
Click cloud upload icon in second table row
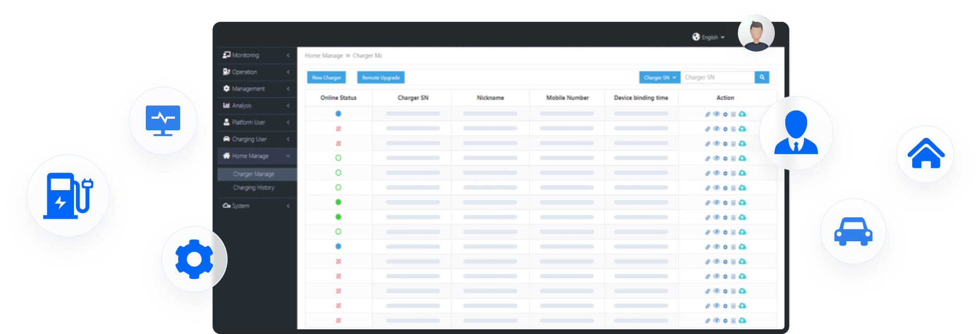[x=743, y=129]
